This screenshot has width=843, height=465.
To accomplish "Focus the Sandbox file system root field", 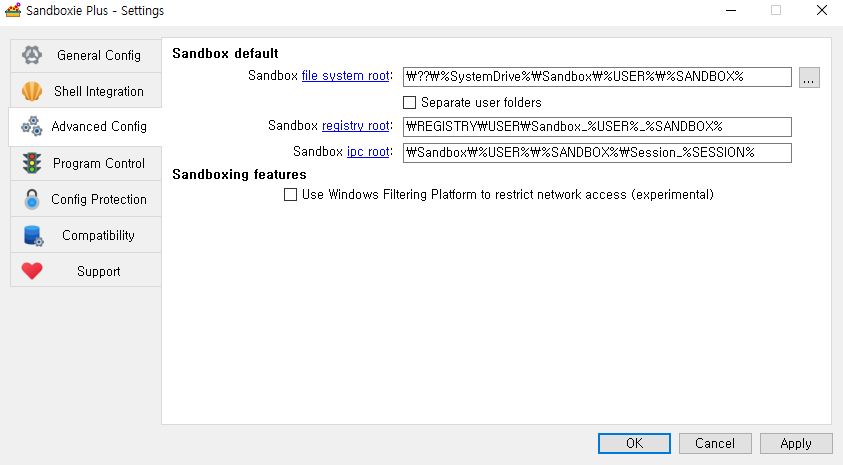I will (597, 77).
